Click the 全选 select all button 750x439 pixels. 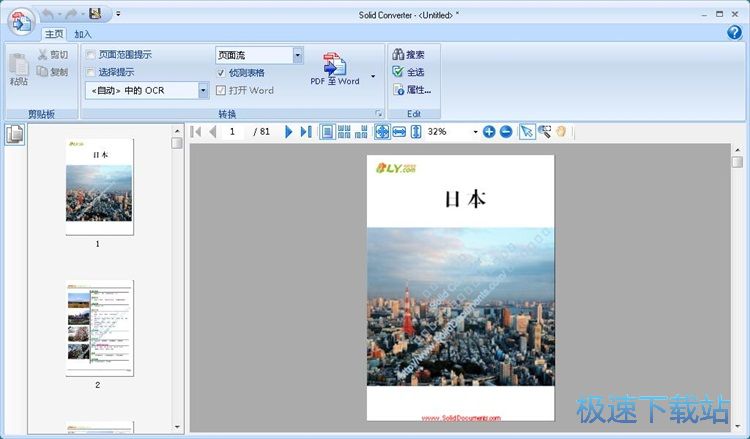408,72
